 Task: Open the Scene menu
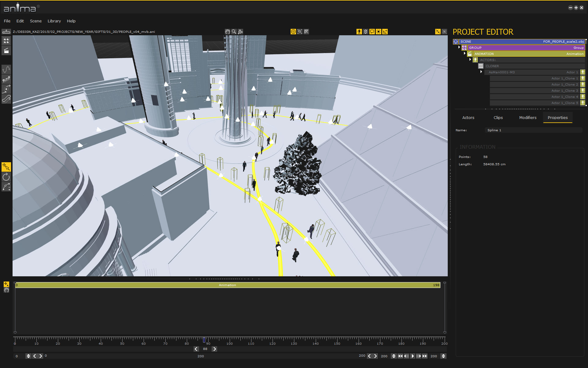36,21
